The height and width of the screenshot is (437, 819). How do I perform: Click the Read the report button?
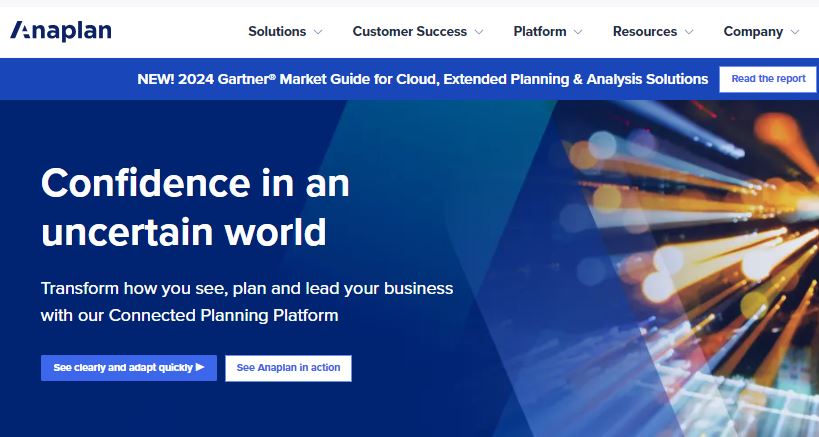pyautogui.click(x=768, y=79)
